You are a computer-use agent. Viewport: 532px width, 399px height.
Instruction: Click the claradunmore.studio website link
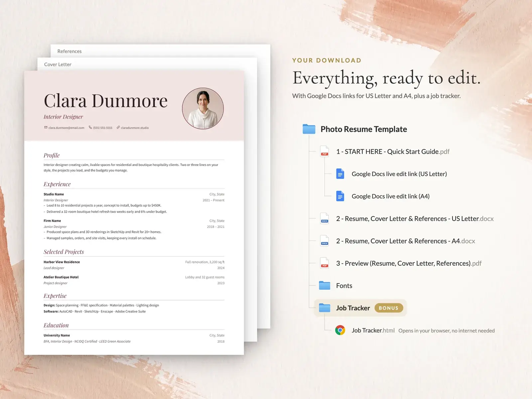[135, 128]
